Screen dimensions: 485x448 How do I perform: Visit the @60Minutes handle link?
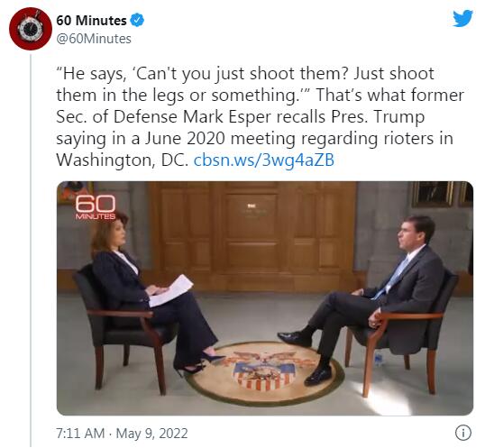click(x=94, y=39)
